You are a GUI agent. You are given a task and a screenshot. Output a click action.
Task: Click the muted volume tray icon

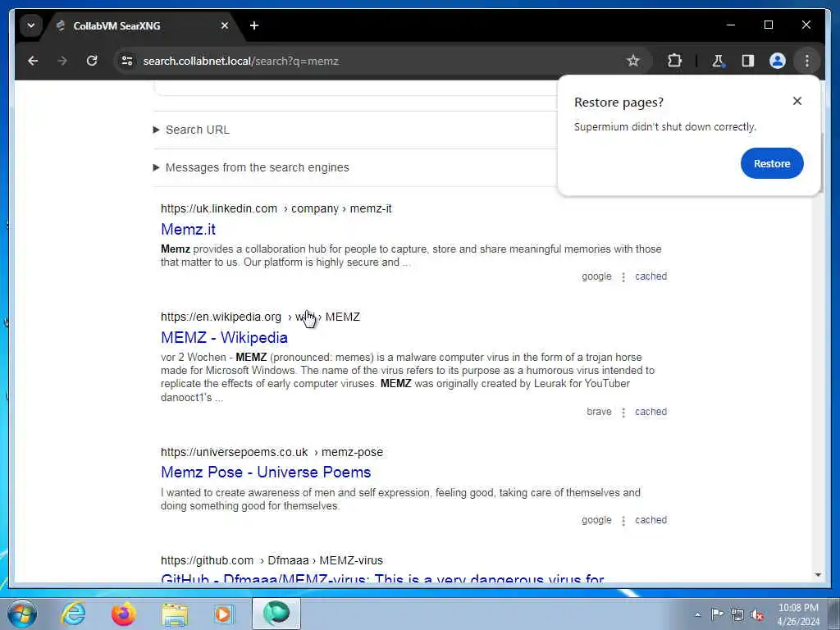[757, 614]
